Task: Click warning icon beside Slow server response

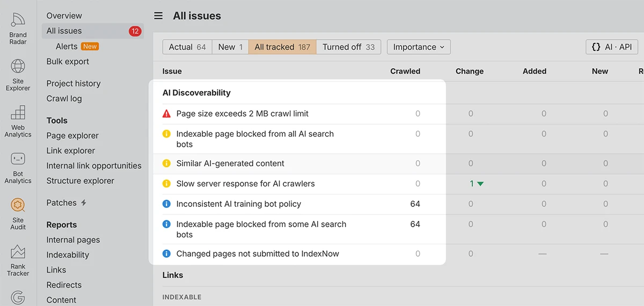Action: tap(166, 184)
